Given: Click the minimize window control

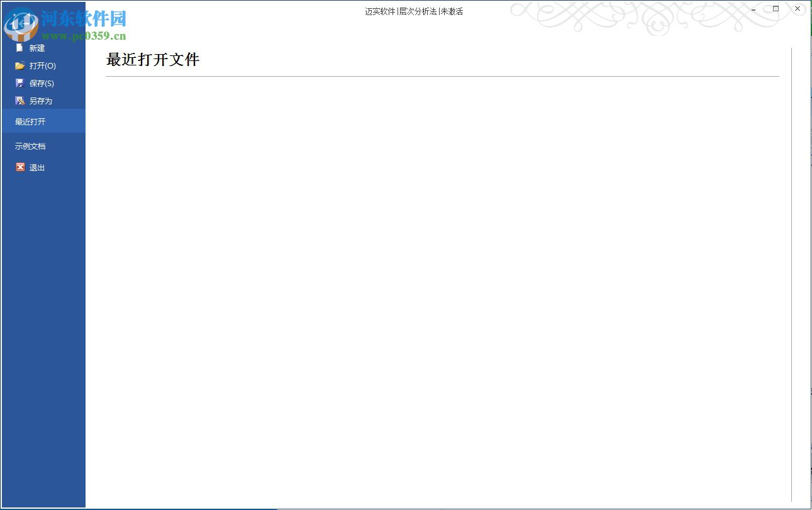Looking at the screenshot, I should coord(752,9).
